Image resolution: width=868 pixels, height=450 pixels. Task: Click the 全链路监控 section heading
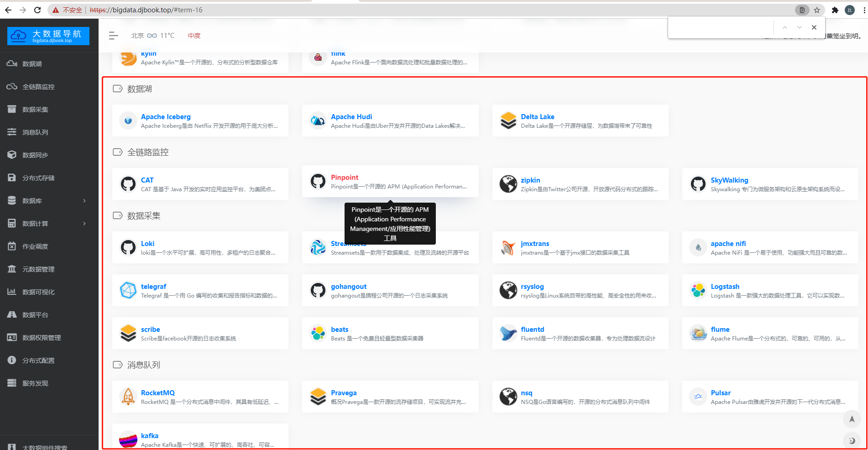tap(148, 152)
